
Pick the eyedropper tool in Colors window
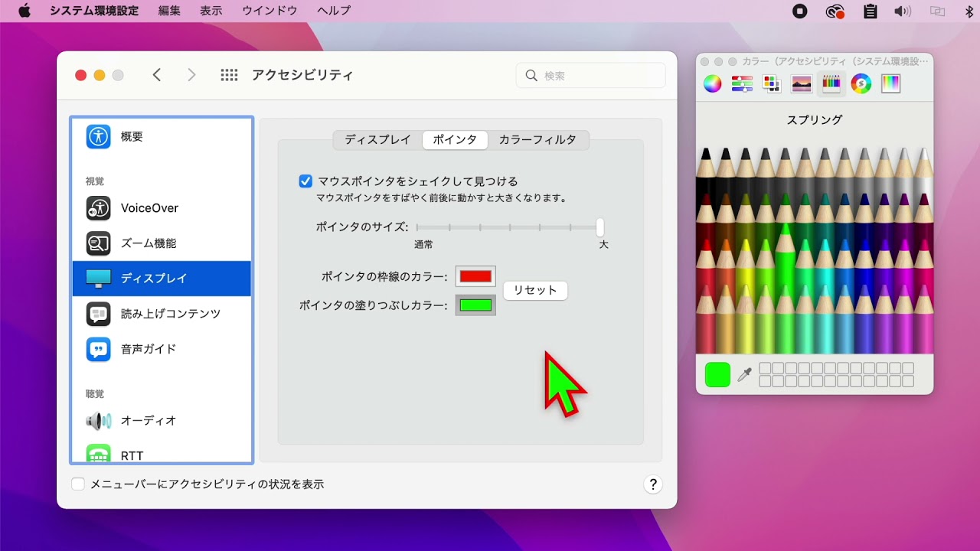coord(744,375)
